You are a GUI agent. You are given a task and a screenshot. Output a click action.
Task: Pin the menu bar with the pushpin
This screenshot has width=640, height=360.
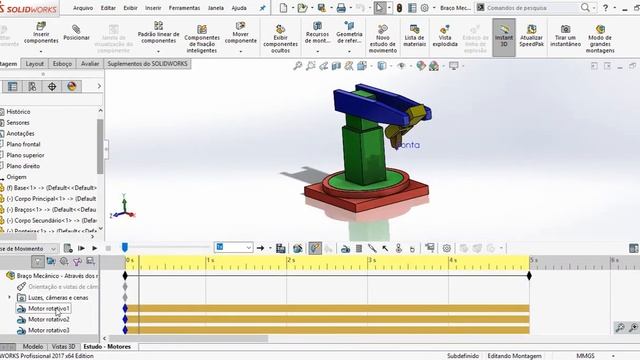262,8
